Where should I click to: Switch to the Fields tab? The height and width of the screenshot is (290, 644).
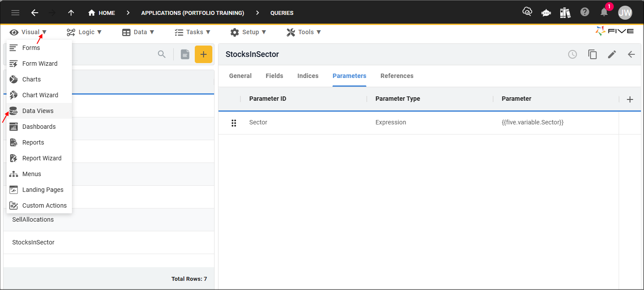[x=275, y=76]
